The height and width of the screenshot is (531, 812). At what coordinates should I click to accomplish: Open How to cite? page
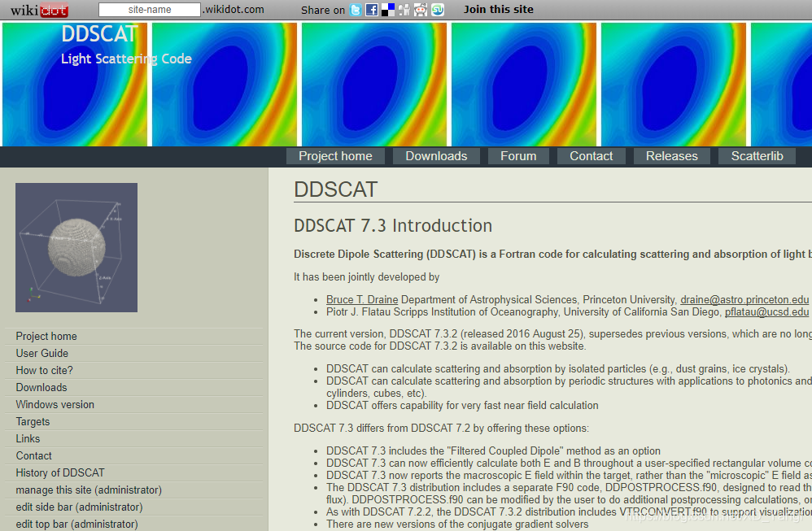(x=44, y=371)
